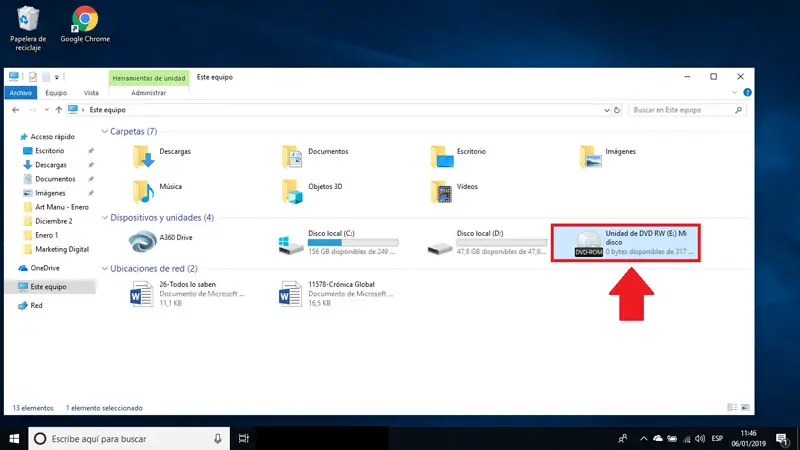Customize quick access toolbar dropdown
800x450 pixels.
[x=57, y=77]
